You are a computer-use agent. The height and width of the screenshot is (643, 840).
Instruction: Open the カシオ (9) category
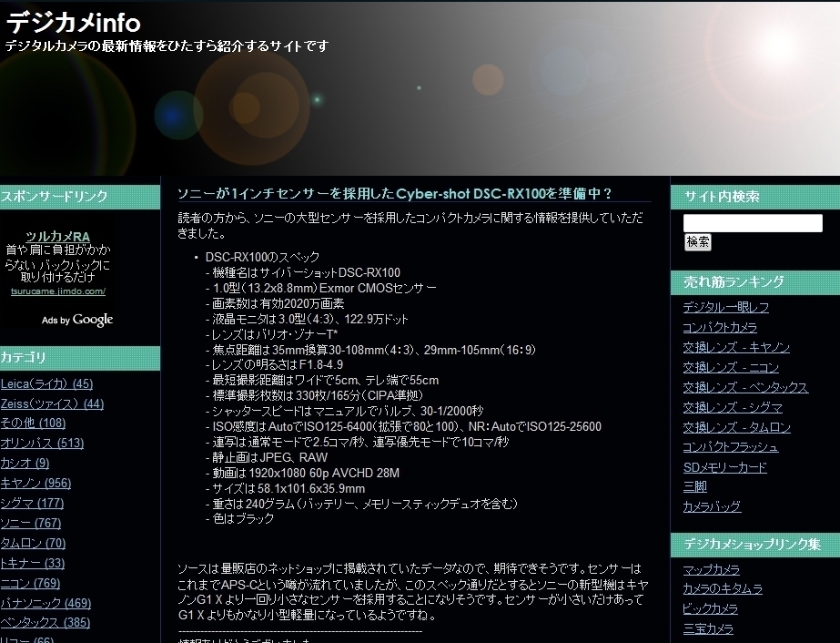click(x=25, y=464)
